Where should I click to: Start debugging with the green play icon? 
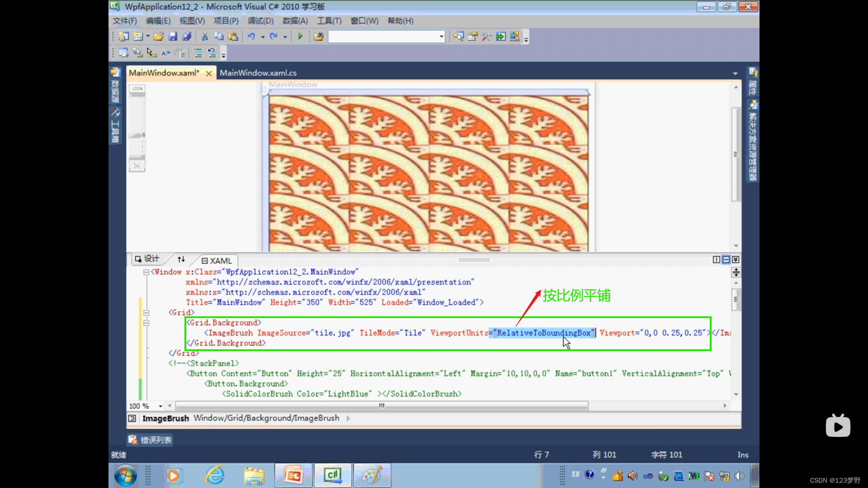300,37
